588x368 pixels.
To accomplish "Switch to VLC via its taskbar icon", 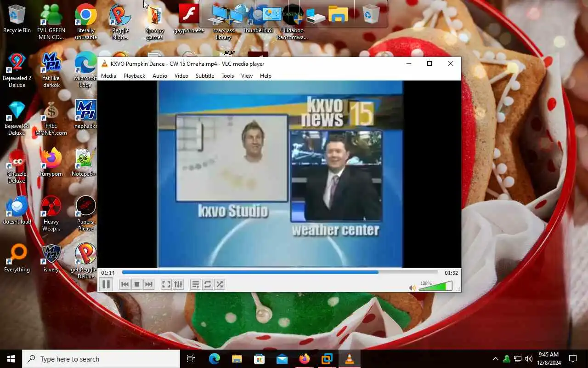I will [x=350, y=359].
